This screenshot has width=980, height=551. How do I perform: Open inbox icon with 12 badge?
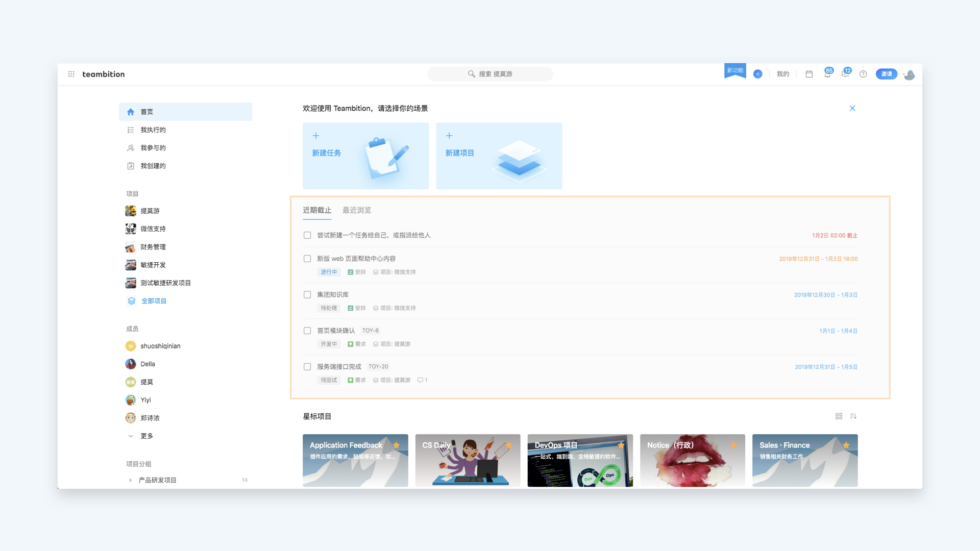point(846,73)
